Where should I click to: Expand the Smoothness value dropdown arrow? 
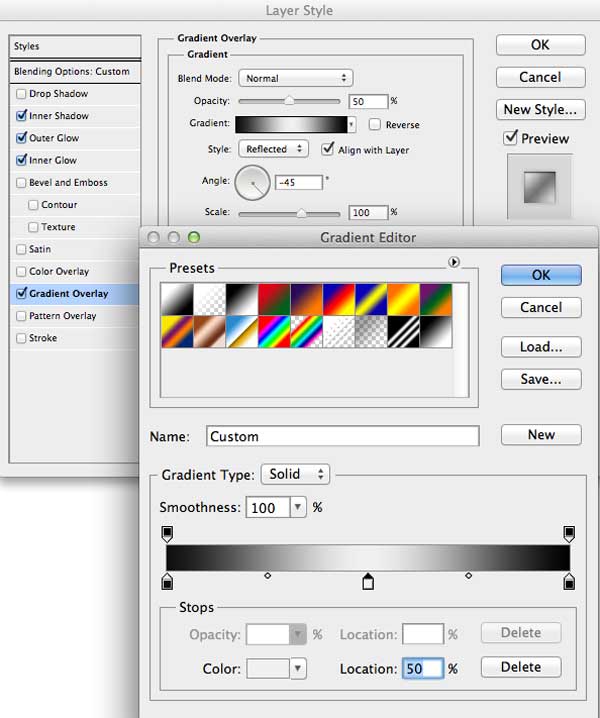(x=298, y=507)
